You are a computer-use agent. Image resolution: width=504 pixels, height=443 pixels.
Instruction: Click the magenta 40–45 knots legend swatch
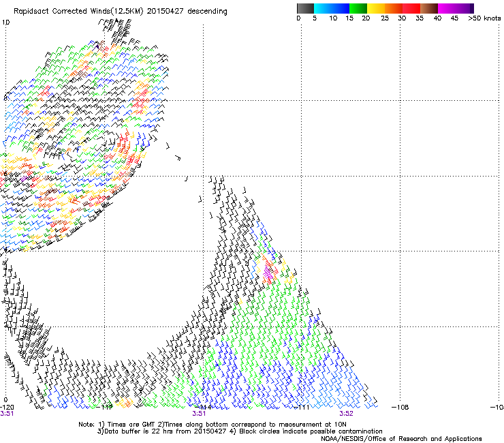coord(447,8)
